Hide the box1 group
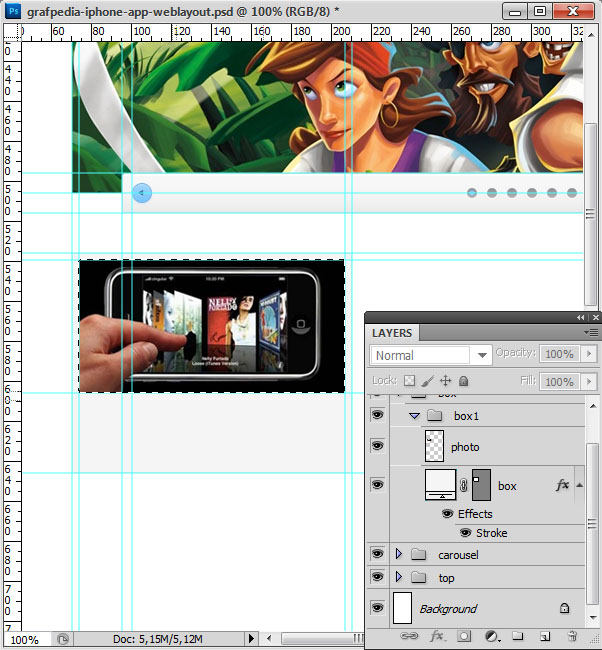The height and width of the screenshot is (650, 602). click(x=377, y=415)
